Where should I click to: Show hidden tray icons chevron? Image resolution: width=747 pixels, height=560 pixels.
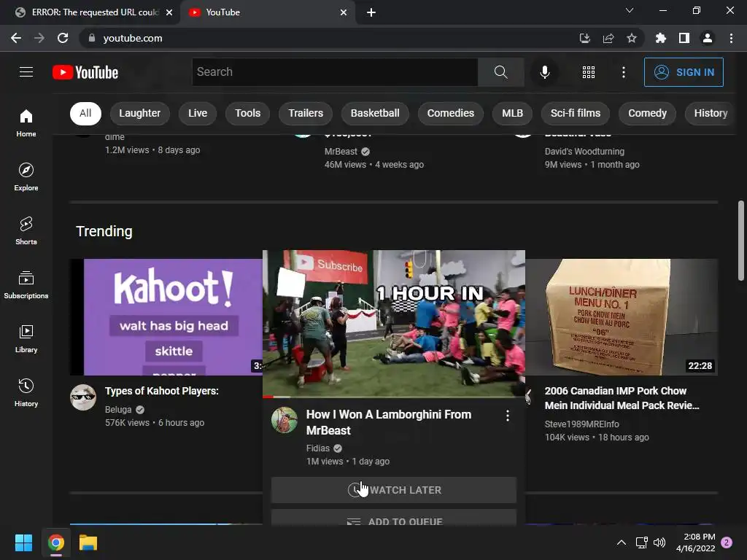pos(622,542)
